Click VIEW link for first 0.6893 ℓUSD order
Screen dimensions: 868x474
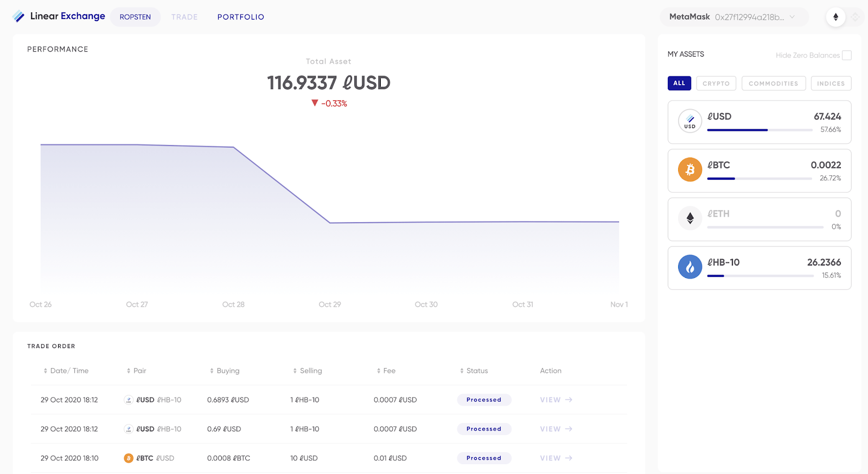click(x=556, y=400)
